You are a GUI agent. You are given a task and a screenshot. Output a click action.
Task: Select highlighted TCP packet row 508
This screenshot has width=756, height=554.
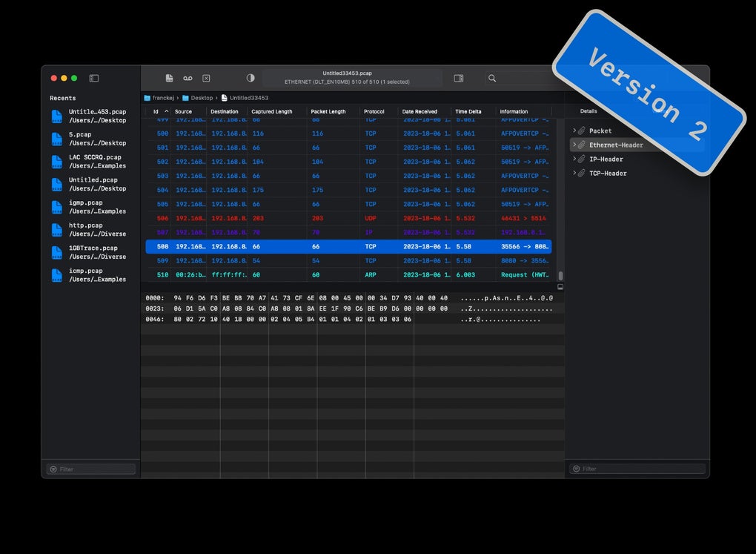click(x=348, y=247)
